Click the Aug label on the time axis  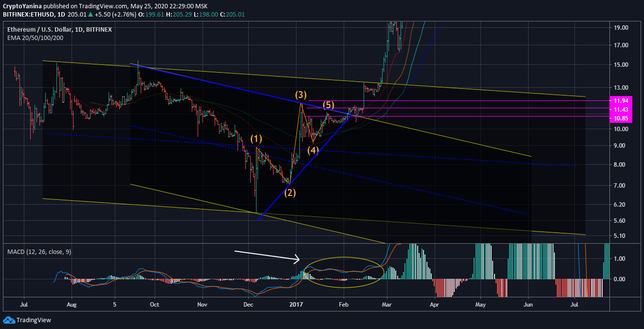tap(72, 305)
